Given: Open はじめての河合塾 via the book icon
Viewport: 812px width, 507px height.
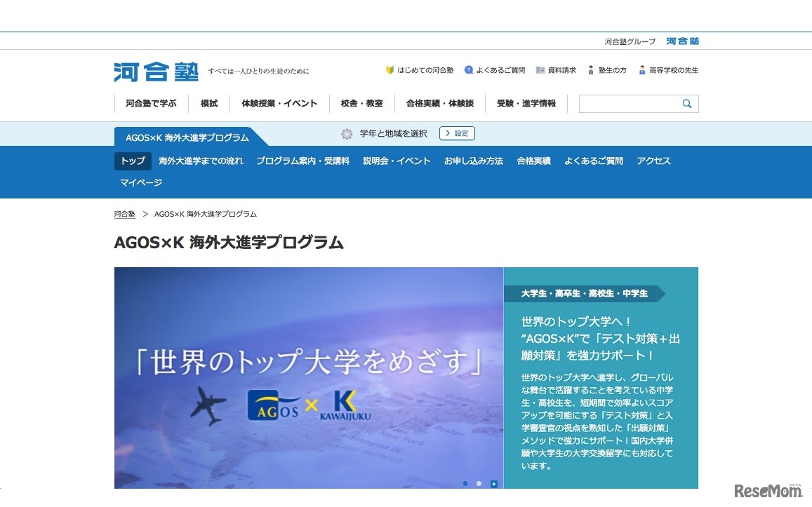Looking at the screenshot, I should (x=390, y=69).
